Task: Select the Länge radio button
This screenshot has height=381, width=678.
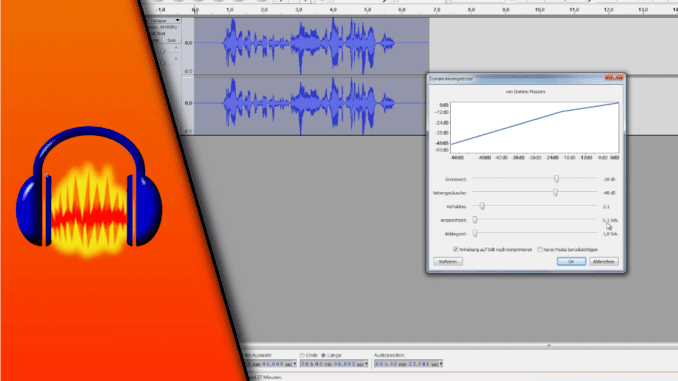Action: point(323,355)
